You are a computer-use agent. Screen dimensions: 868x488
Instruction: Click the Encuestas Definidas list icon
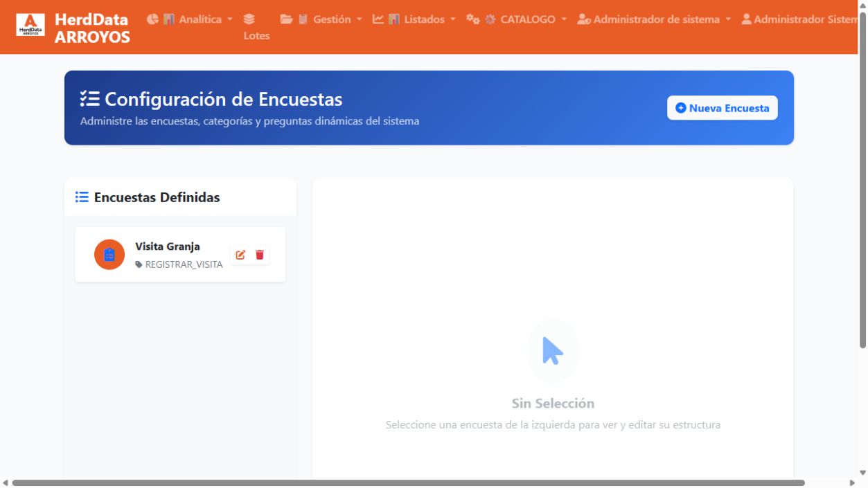pyautogui.click(x=82, y=197)
